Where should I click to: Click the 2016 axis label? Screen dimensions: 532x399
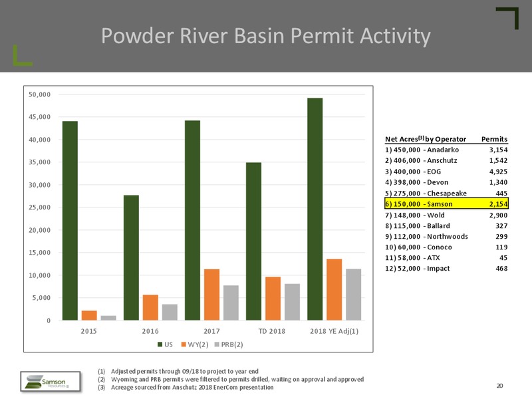click(150, 331)
